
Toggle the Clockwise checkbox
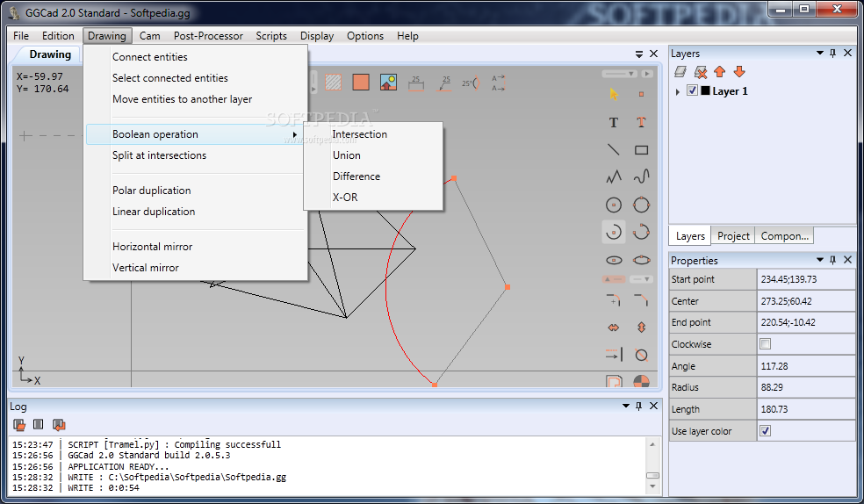point(766,344)
